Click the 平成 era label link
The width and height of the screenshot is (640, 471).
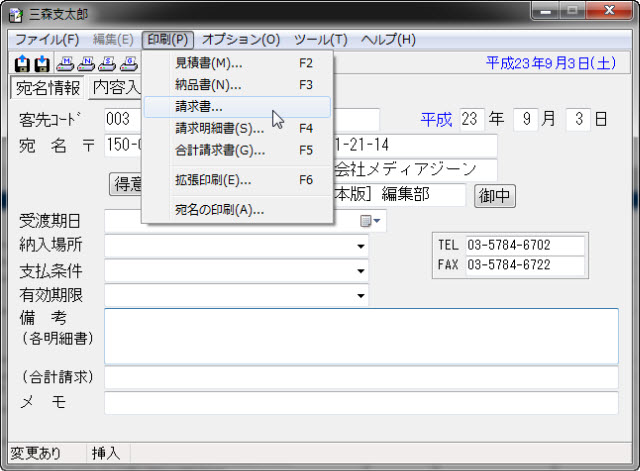click(436, 119)
